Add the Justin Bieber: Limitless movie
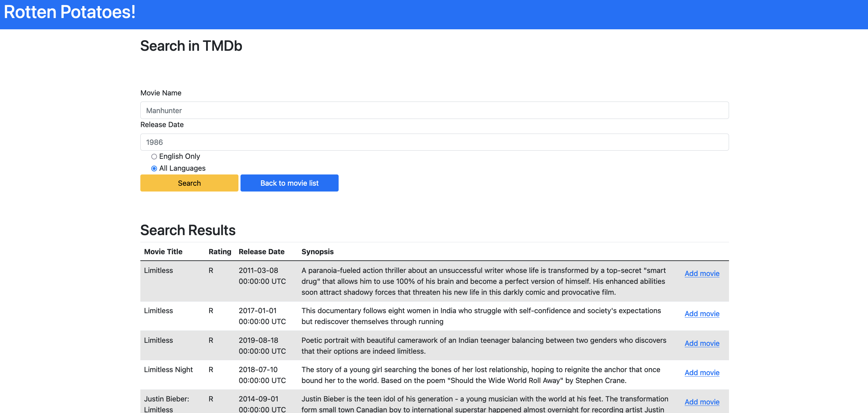Image resolution: width=868 pixels, height=413 pixels. click(x=702, y=402)
